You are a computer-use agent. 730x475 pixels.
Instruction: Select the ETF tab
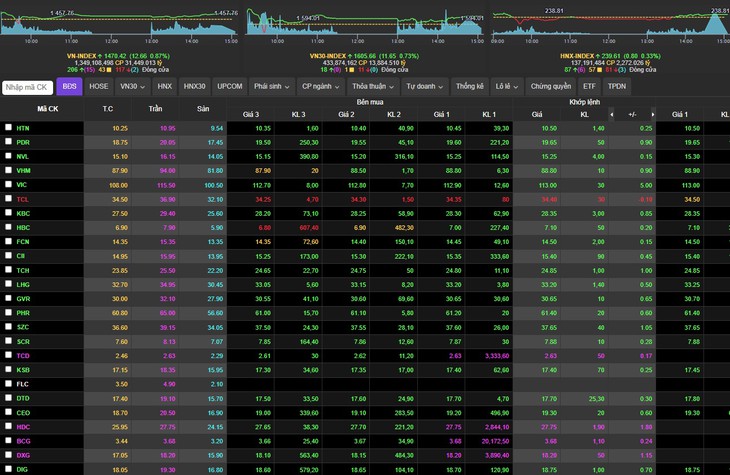(589, 87)
